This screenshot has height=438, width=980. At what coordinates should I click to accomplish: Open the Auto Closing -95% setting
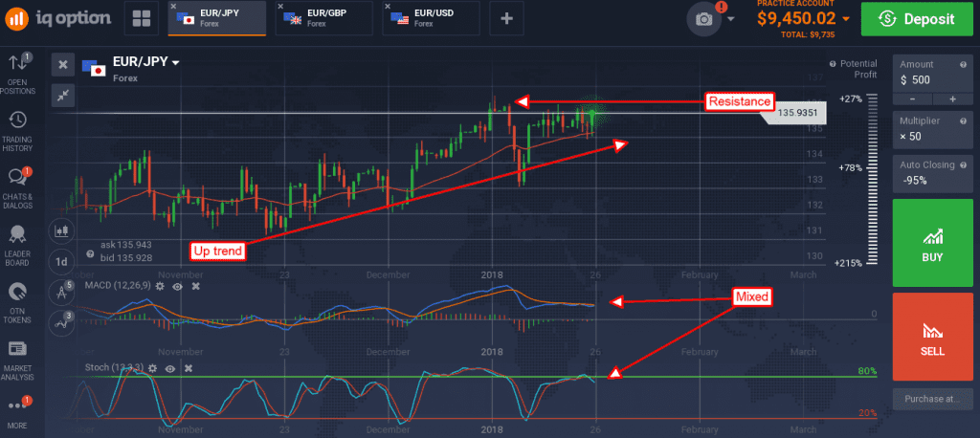click(x=932, y=173)
